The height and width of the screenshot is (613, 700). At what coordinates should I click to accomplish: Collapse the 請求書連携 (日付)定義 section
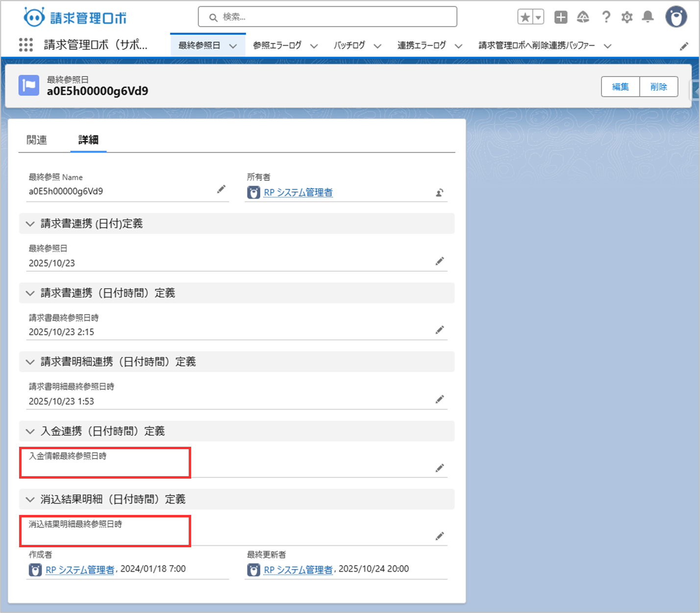[30, 224]
